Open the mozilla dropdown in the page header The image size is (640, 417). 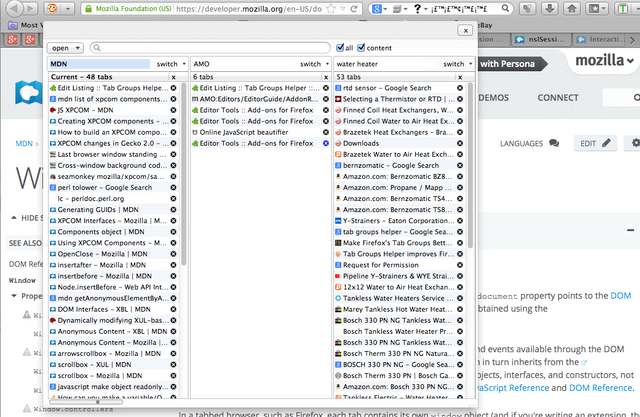(x=604, y=61)
